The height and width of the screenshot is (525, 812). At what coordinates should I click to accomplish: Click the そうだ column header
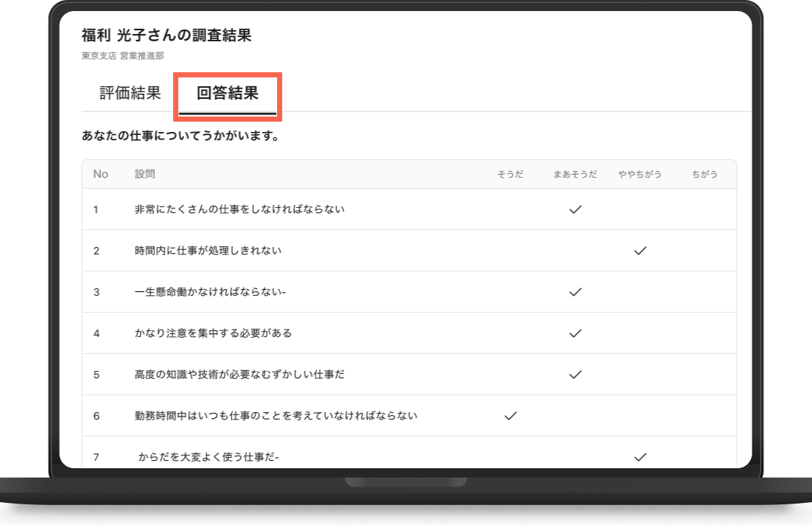click(511, 174)
